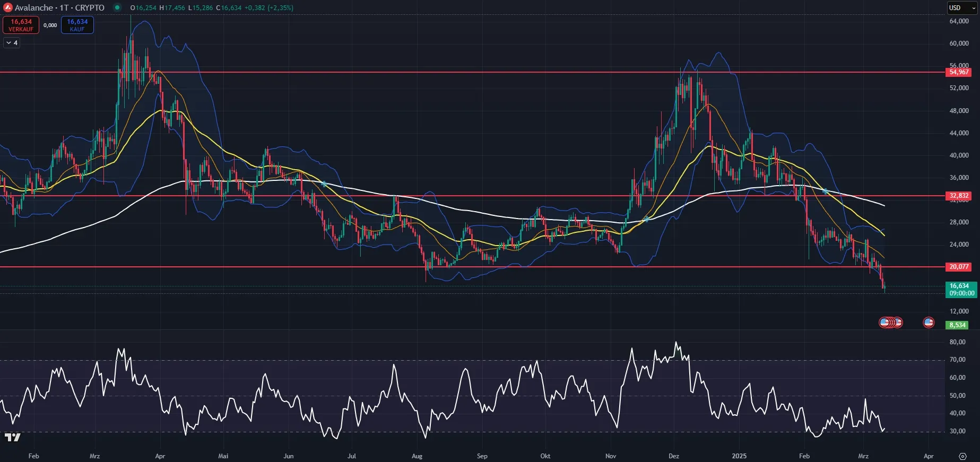980x462 pixels.
Task: Click the 60,000 price scale label
Action: point(959,43)
